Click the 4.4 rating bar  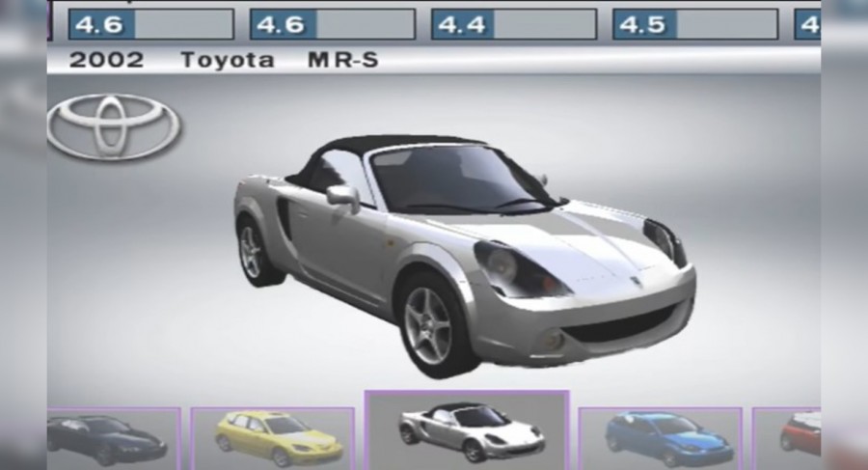coord(514,24)
